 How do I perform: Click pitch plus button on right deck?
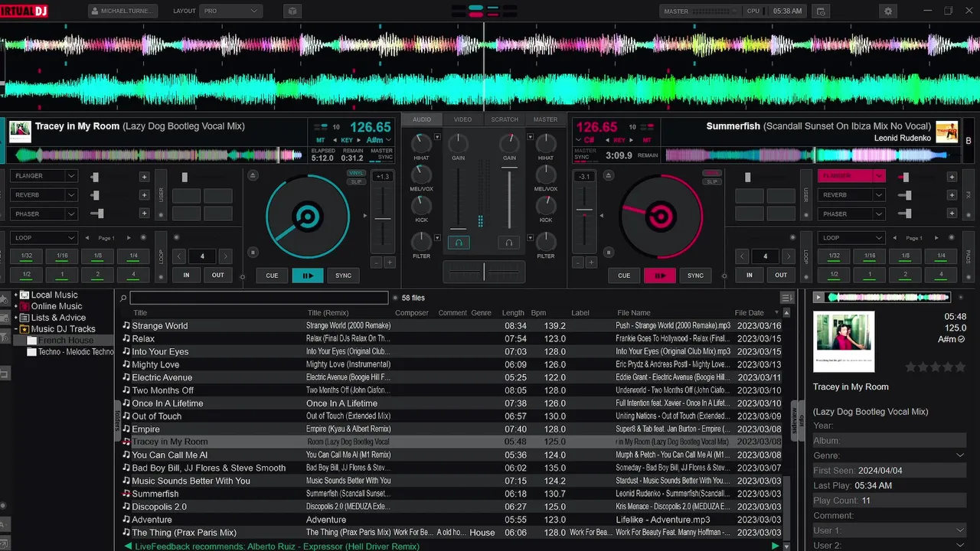(x=590, y=262)
